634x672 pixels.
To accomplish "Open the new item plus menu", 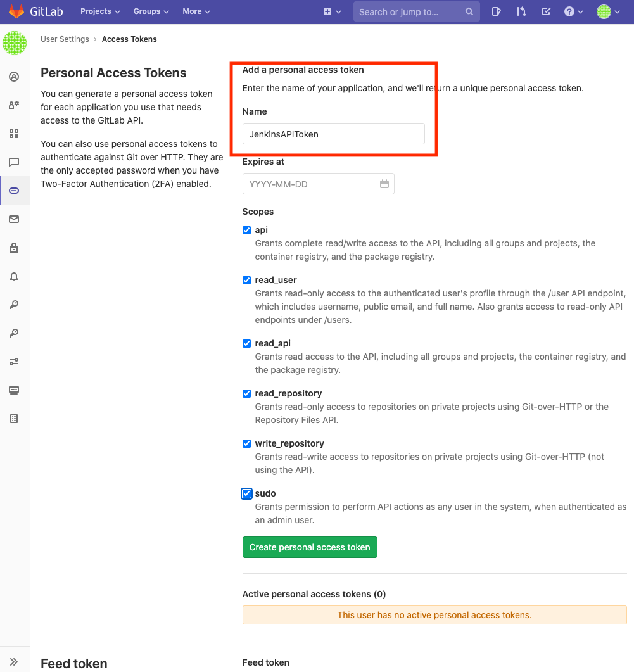I will click(x=332, y=11).
